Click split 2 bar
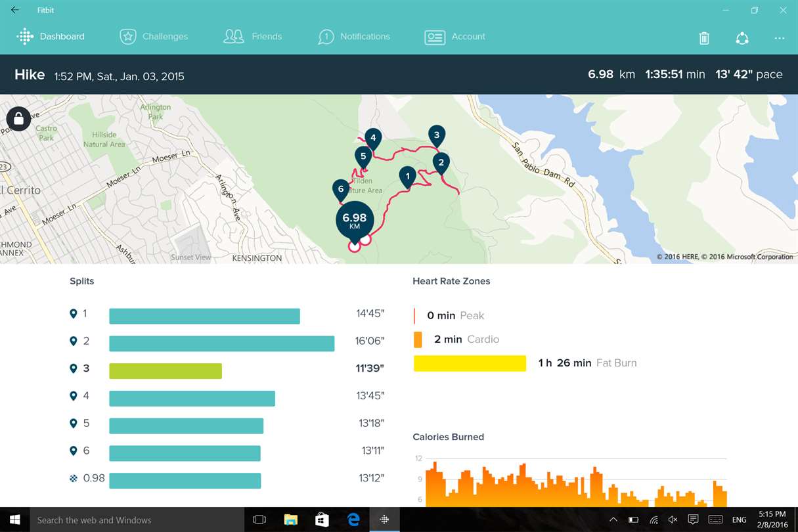798x532 pixels. pyautogui.click(x=222, y=344)
